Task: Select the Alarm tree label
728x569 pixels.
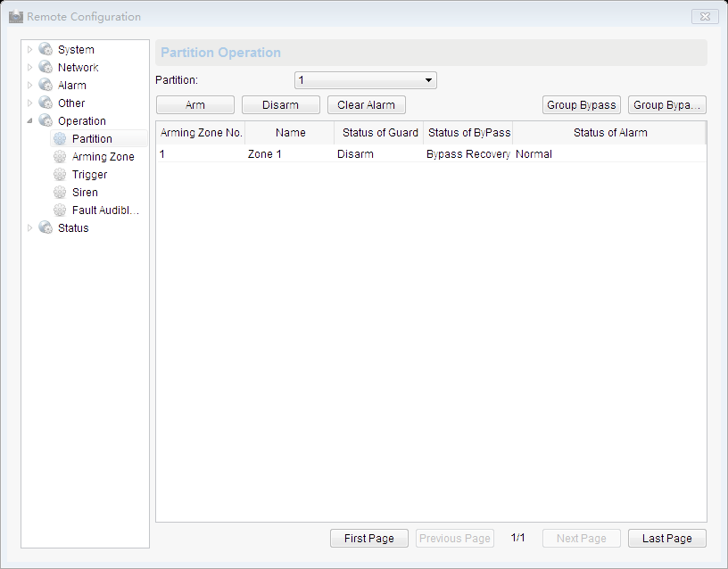Action: 72,86
